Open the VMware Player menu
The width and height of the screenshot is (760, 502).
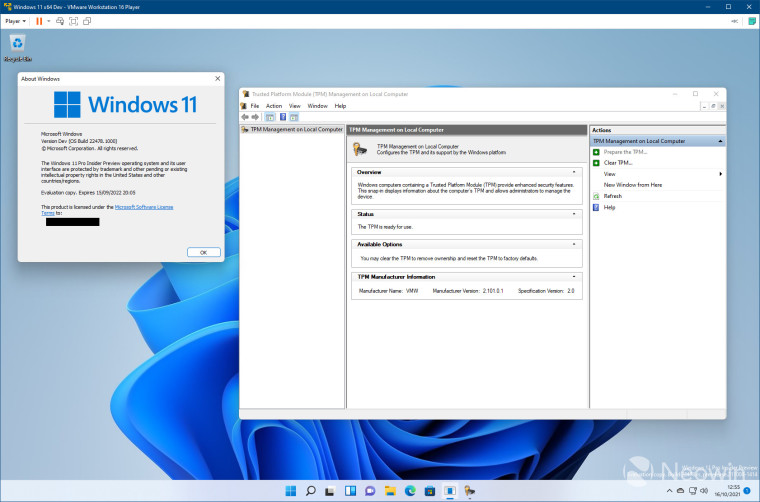coord(16,21)
